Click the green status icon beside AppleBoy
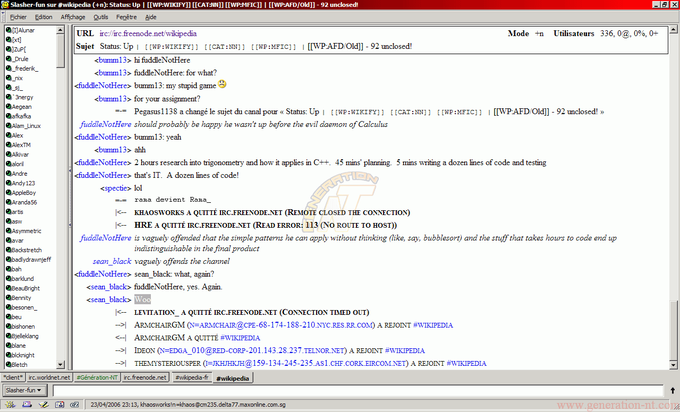The width and height of the screenshot is (680, 412). tap(8, 192)
